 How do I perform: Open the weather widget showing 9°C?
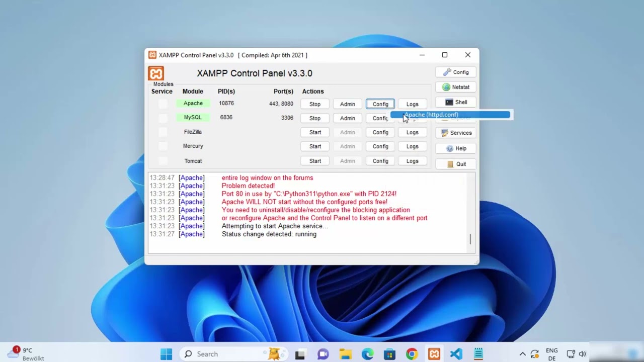point(26,354)
